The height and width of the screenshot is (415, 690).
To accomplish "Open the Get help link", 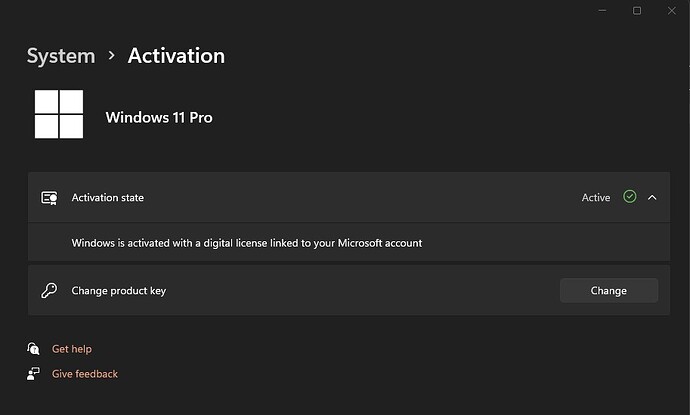I will point(72,349).
